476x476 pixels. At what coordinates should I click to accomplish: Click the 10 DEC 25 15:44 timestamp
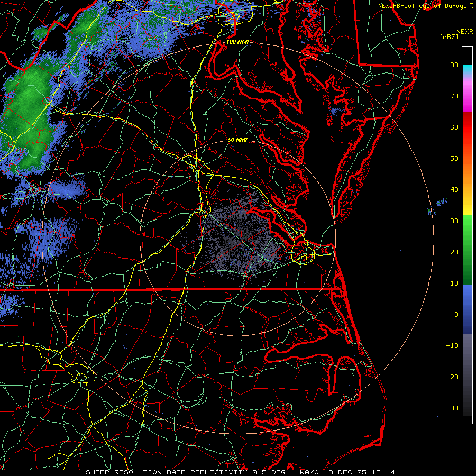(360, 472)
